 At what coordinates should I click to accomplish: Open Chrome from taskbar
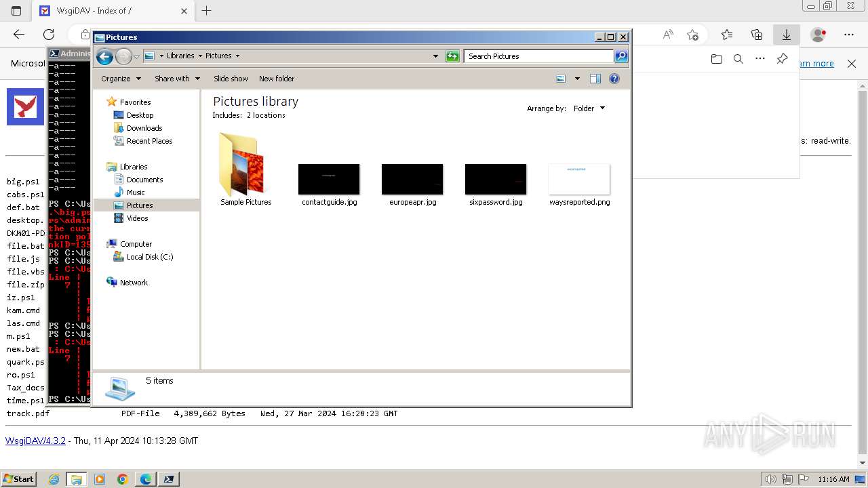[123, 479]
